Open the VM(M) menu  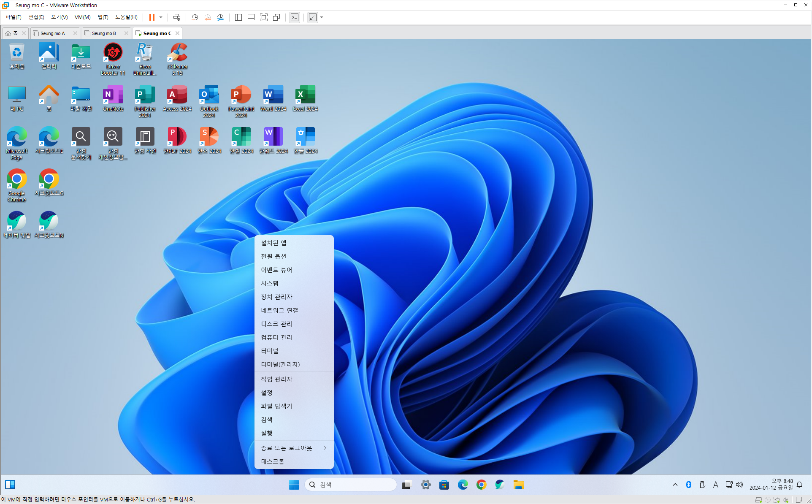coord(82,17)
